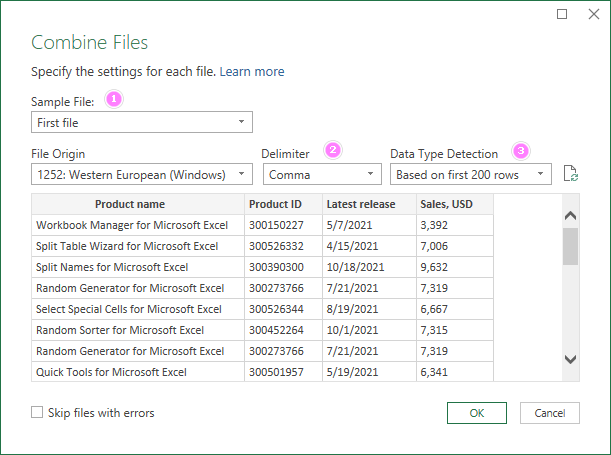The height and width of the screenshot is (455, 611).
Task: Refresh the data preview icon
Action: (571, 173)
